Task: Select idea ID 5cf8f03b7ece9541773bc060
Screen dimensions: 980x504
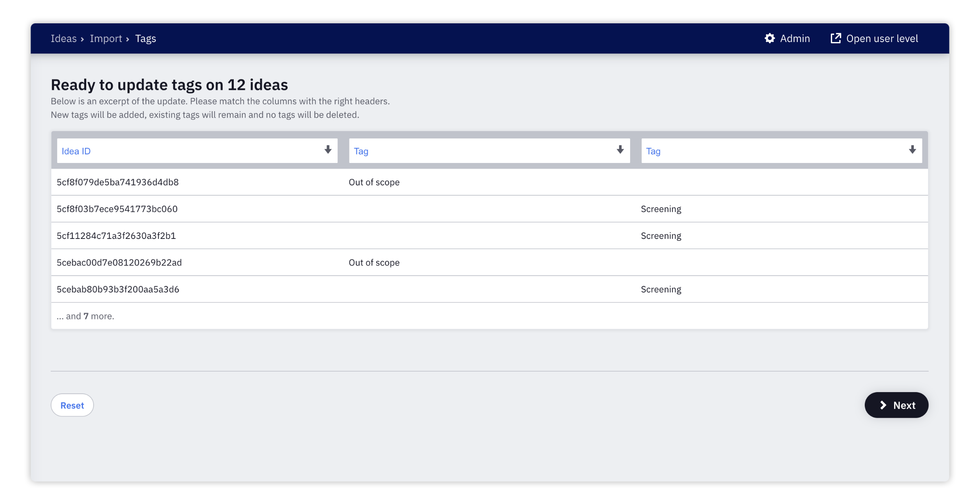Action: coord(117,209)
